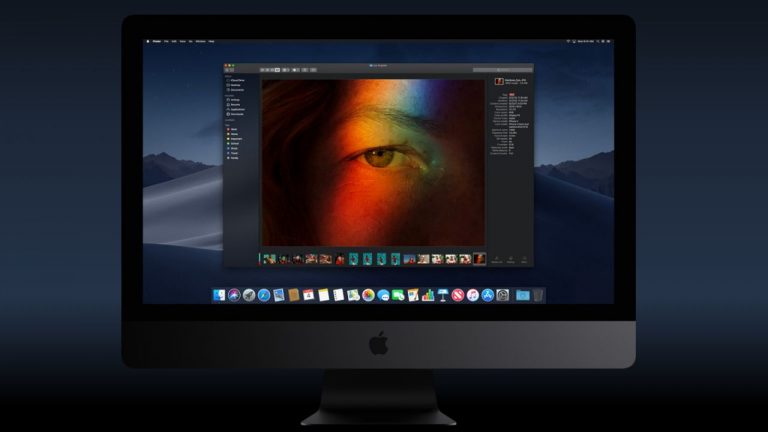This screenshot has height=432, width=768.
Task: Open Messages blue bubble icon in Dock
Action: pyautogui.click(x=383, y=295)
